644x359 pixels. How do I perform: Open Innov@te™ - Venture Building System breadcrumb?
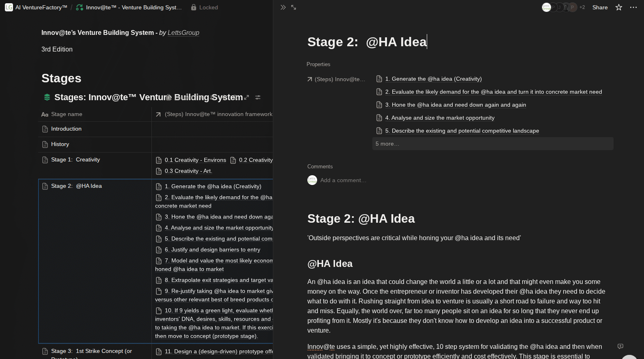[x=134, y=7]
